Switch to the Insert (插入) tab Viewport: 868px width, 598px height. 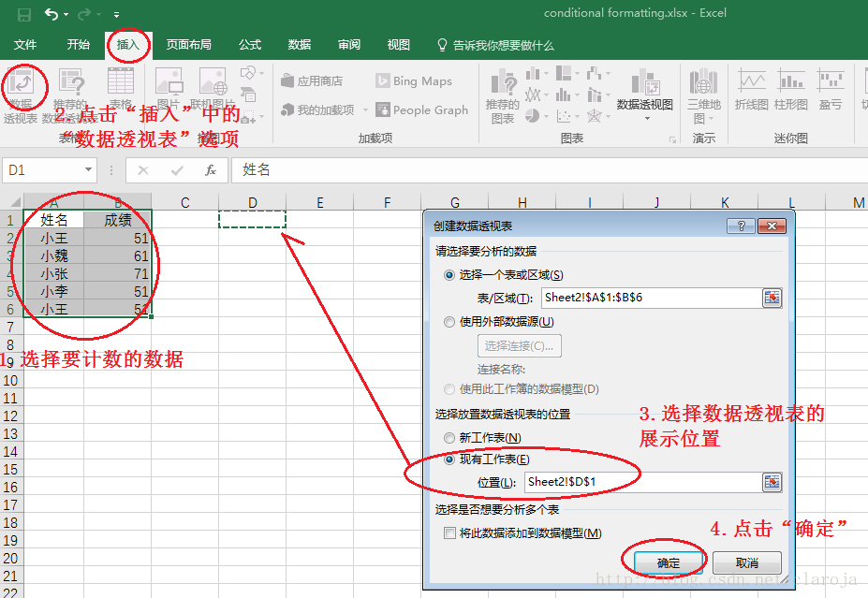click(128, 45)
